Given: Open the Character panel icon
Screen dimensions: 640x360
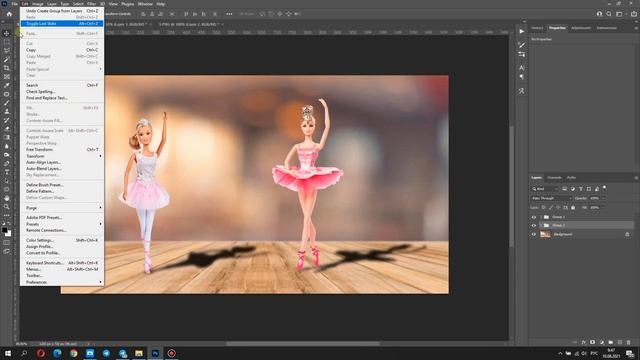Looking at the screenshot, I should (522, 68).
